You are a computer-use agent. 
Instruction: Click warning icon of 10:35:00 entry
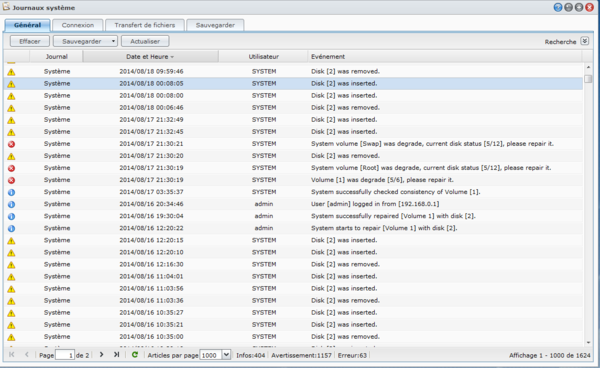pyautogui.click(x=11, y=337)
